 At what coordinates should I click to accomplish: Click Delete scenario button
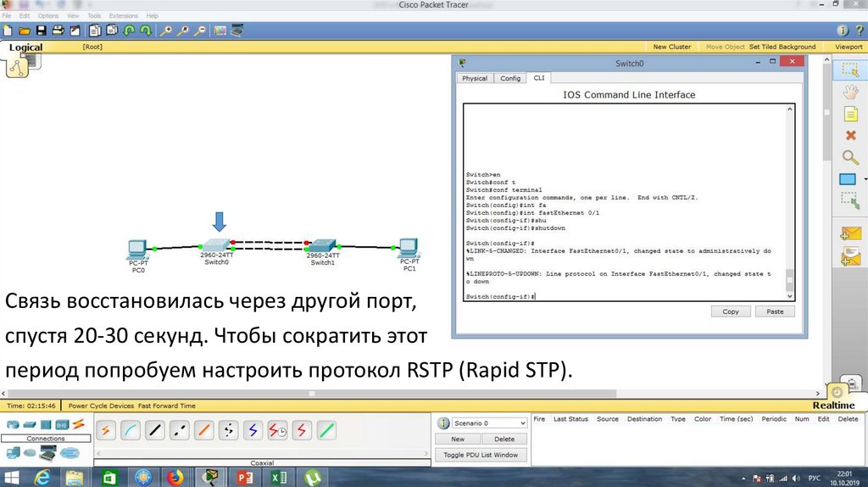pos(504,439)
